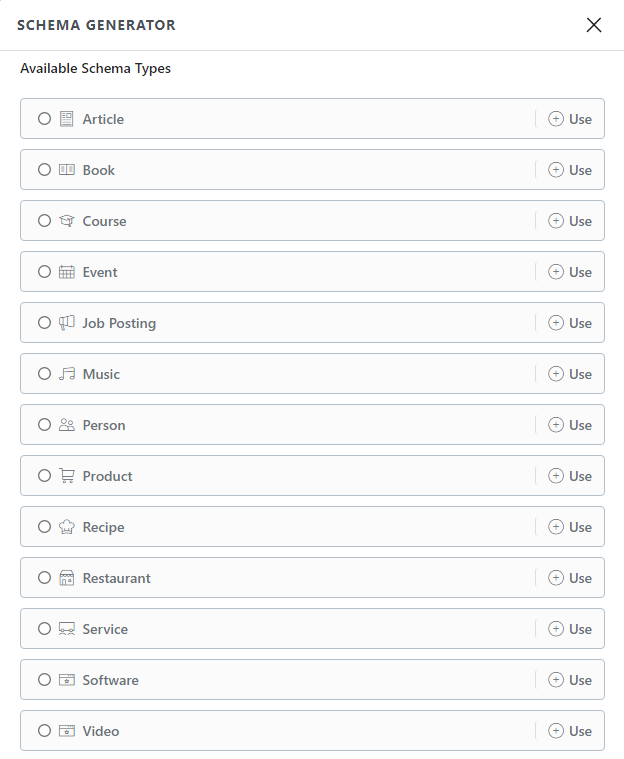Click the Article schema document icon
The width and height of the screenshot is (624, 759).
[x=67, y=119]
